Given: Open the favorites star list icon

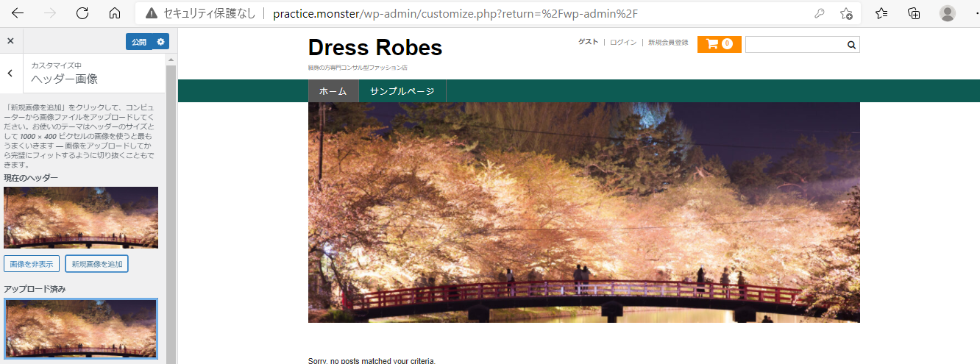Looking at the screenshot, I should click(x=881, y=13).
